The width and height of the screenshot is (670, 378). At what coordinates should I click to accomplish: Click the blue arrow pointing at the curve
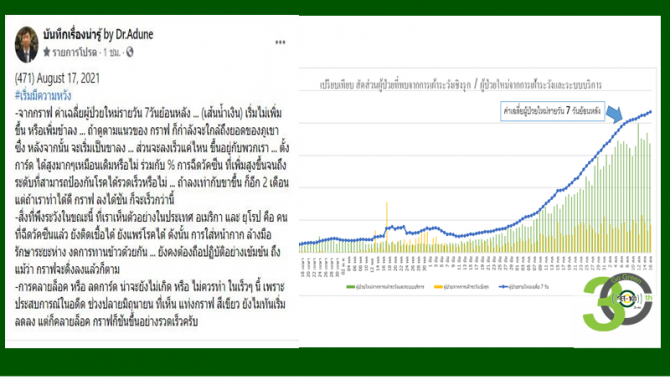tap(615, 114)
